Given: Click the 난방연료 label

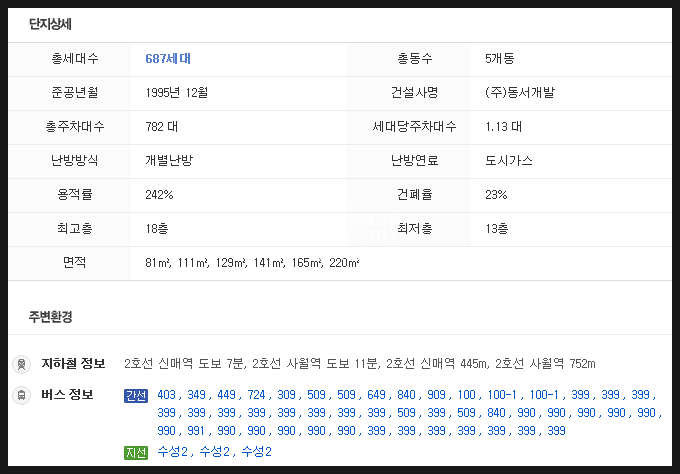Looking at the screenshot, I should tap(415, 160).
